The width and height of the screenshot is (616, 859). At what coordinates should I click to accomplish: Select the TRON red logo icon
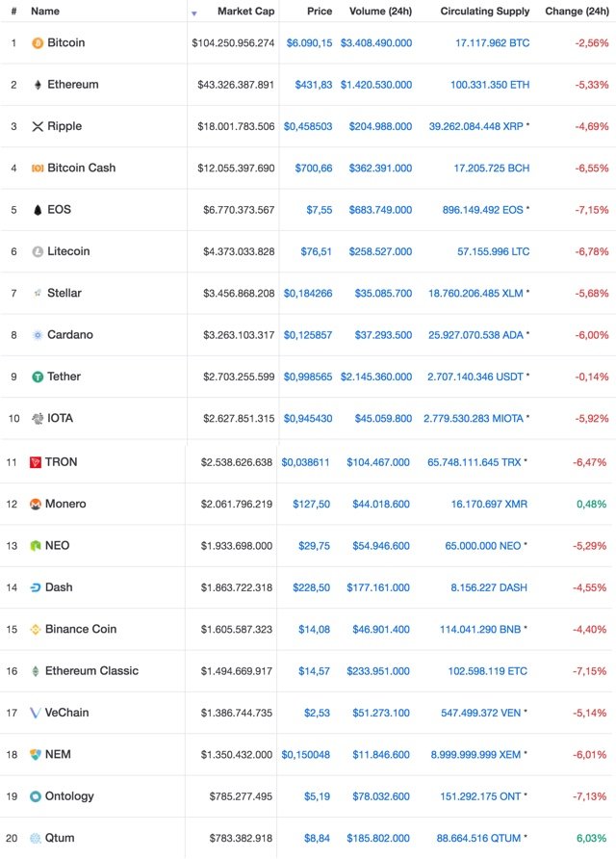37,462
